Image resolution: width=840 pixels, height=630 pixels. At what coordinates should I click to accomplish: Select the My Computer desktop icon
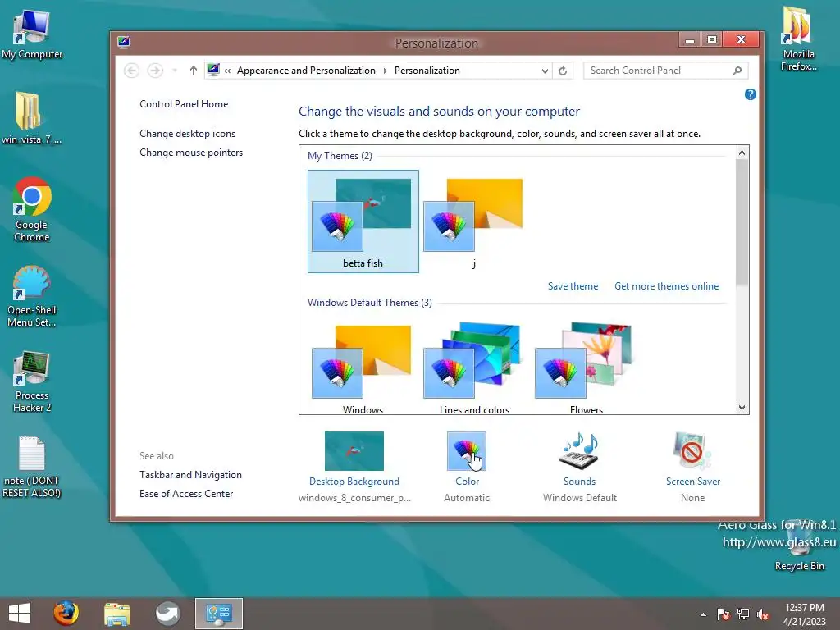point(32,33)
